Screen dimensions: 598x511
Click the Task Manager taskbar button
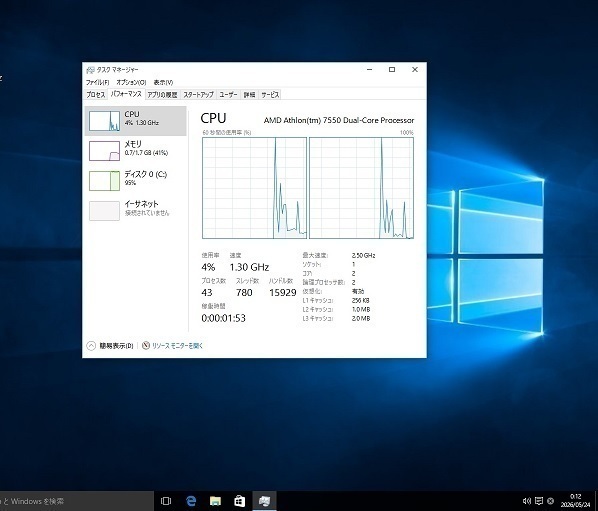(264, 501)
